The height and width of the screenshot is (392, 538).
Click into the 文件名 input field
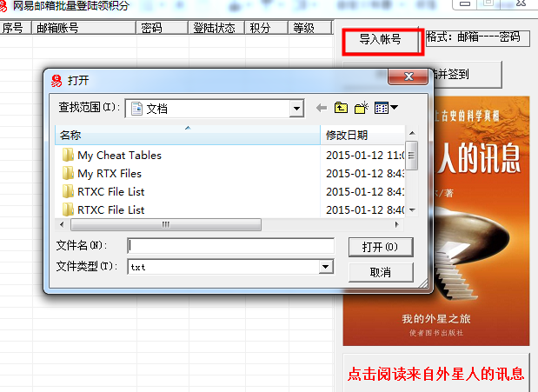pos(230,246)
